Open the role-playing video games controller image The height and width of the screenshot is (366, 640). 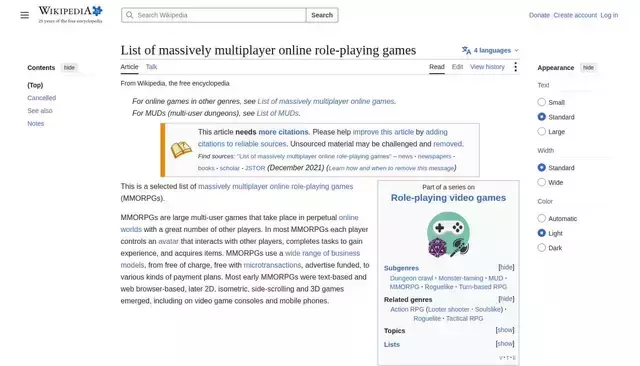click(448, 234)
